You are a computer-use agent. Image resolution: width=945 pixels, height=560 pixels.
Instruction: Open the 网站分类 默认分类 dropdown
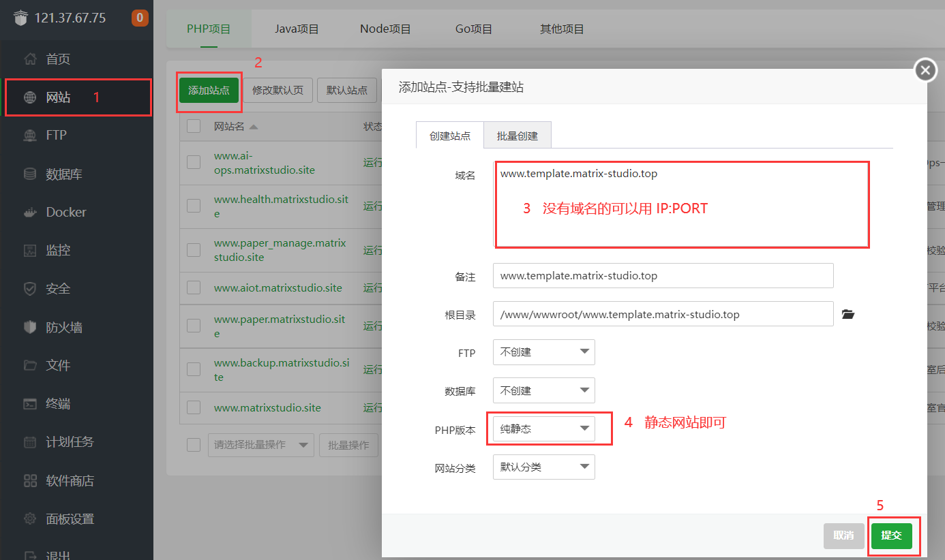pos(544,467)
